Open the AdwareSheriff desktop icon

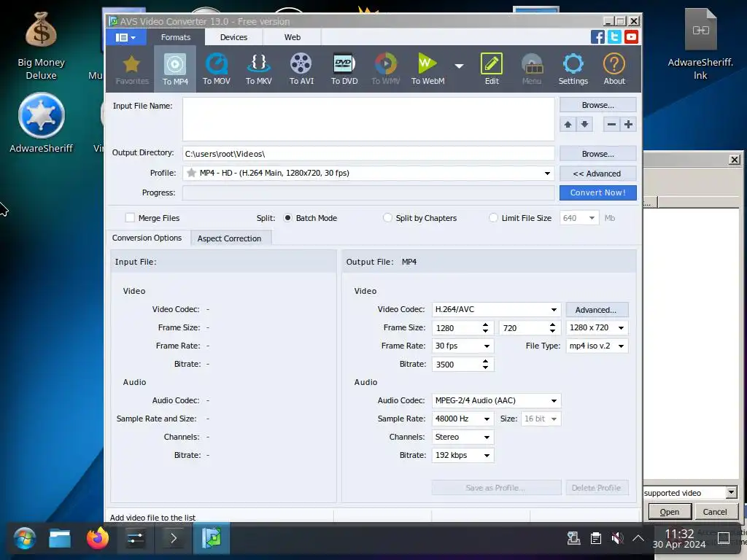41,122
